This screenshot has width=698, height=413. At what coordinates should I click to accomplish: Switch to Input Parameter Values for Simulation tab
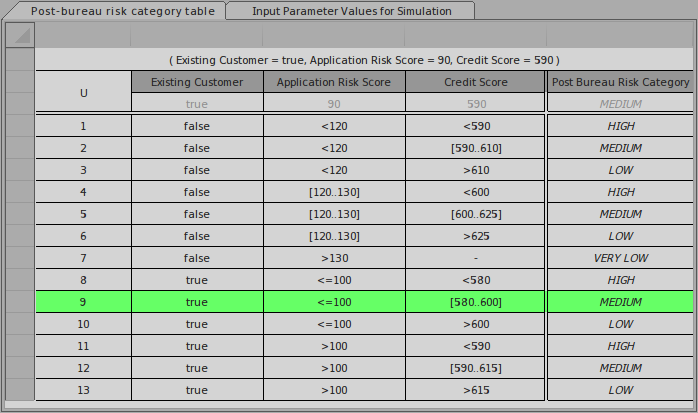pyautogui.click(x=351, y=11)
